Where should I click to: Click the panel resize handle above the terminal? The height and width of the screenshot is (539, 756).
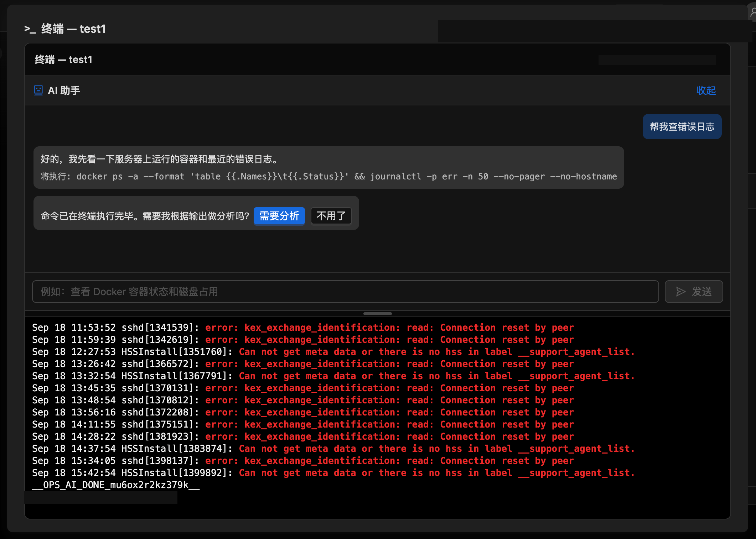(x=377, y=314)
